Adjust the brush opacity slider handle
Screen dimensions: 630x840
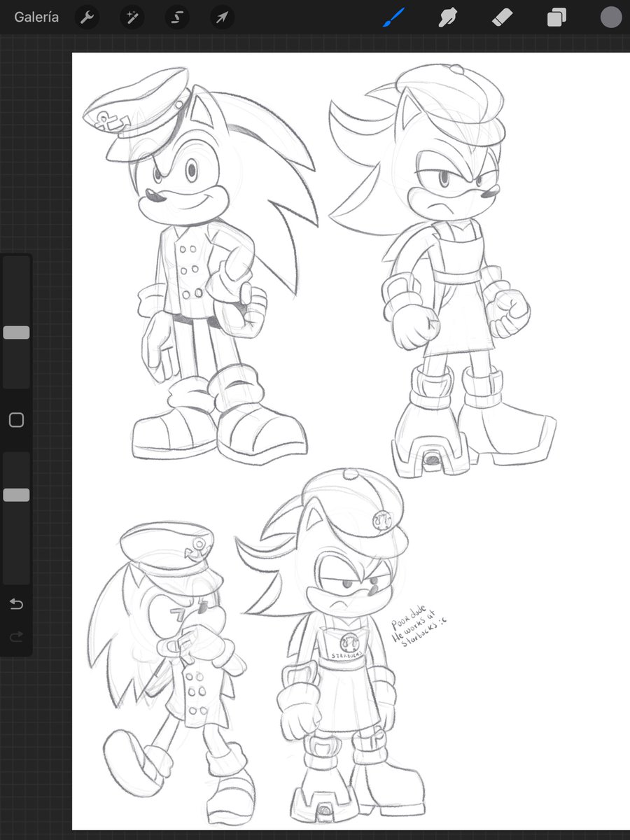pyautogui.click(x=16, y=495)
